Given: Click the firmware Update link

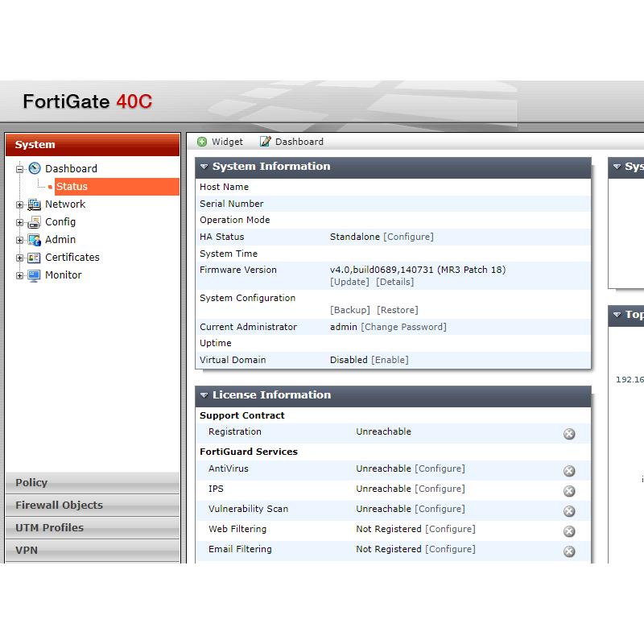Looking at the screenshot, I should click(349, 282).
